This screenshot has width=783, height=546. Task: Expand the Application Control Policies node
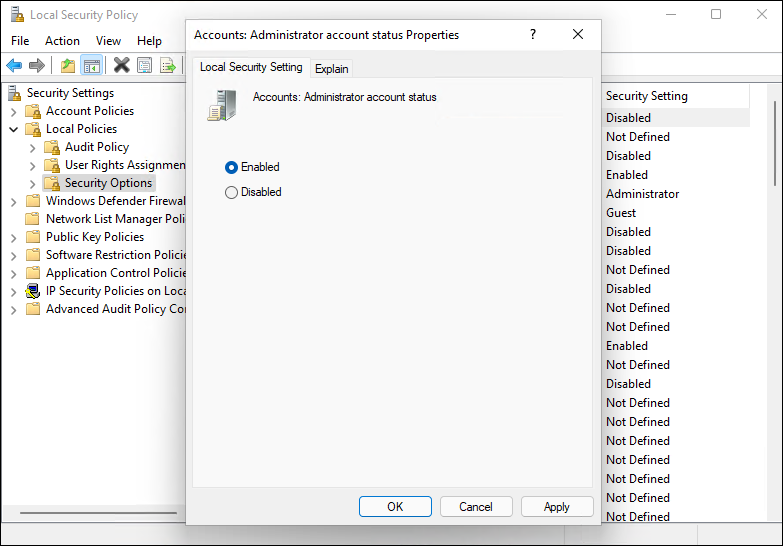14,274
